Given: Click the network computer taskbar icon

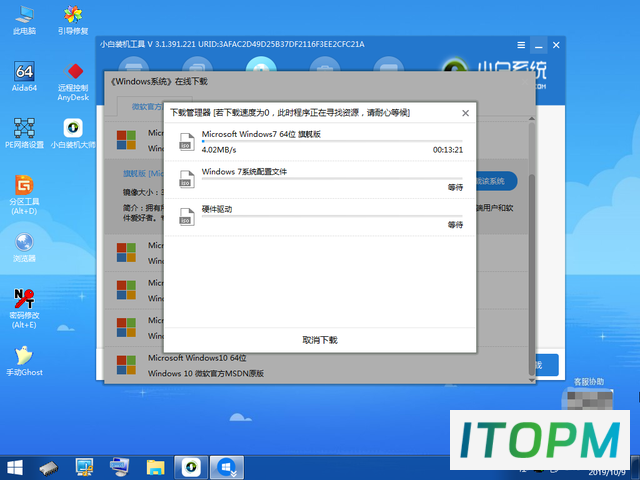Looking at the screenshot, I should tap(120, 468).
